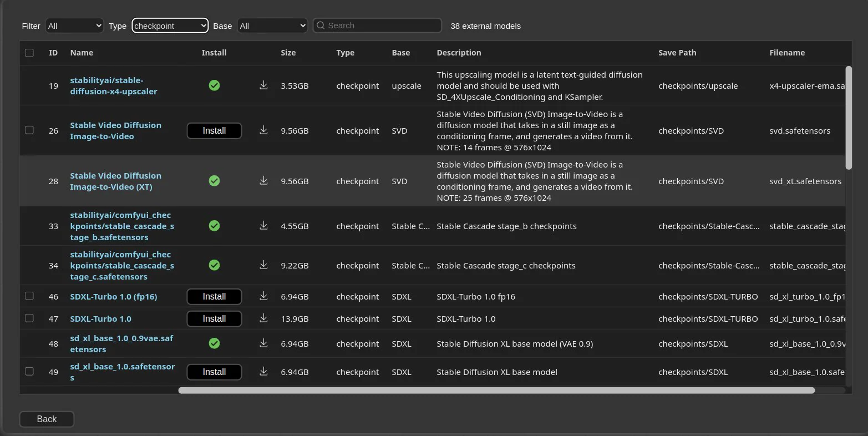Click the Search input field

coord(377,26)
